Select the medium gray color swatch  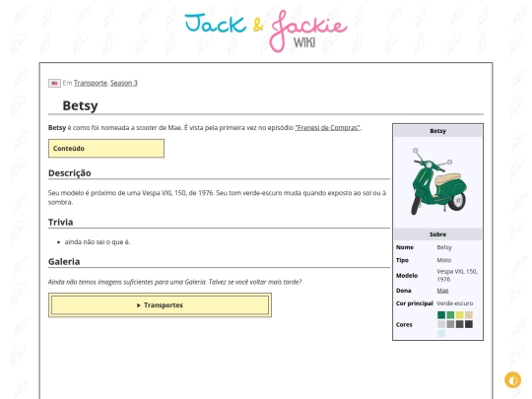pyautogui.click(x=450, y=324)
